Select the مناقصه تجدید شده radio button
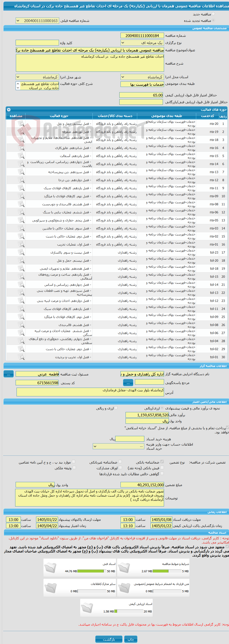Viewport: 229px width, 644px height. pyautogui.click(x=213, y=20)
